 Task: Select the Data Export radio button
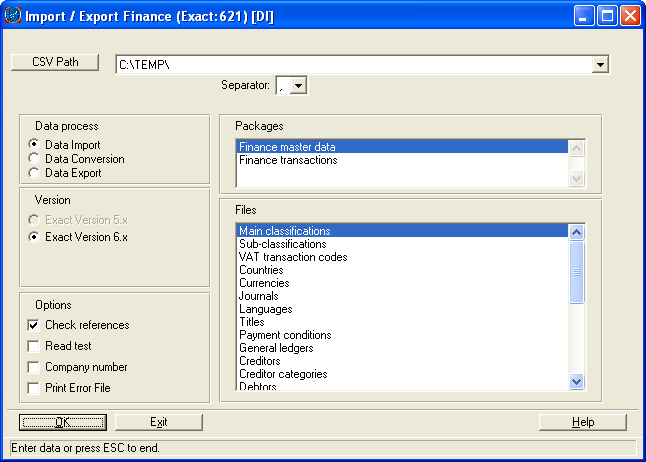point(34,173)
